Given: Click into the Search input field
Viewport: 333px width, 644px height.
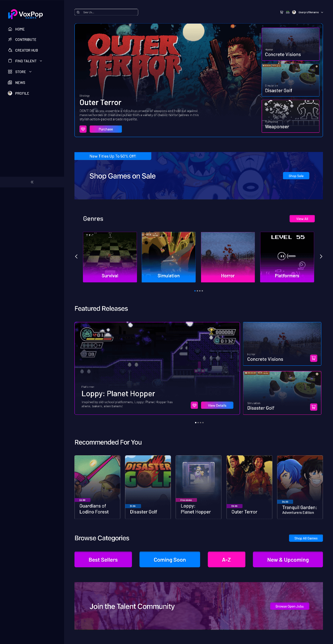Looking at the screenshot, I should click(x=106, y=12).
